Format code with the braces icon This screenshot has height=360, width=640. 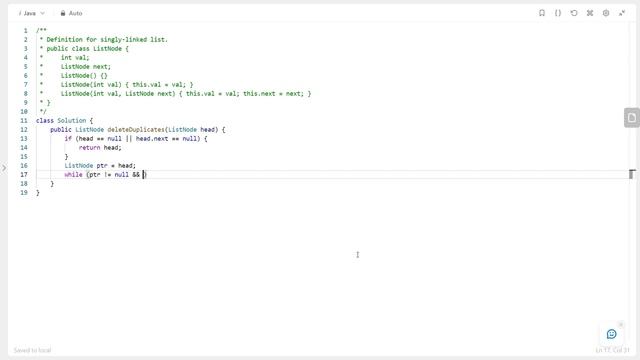tap(558, 13)
